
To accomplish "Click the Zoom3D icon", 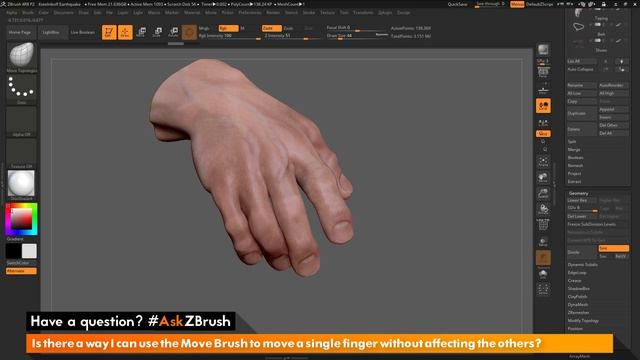I will pyautogui.click(x=543, y=193).
